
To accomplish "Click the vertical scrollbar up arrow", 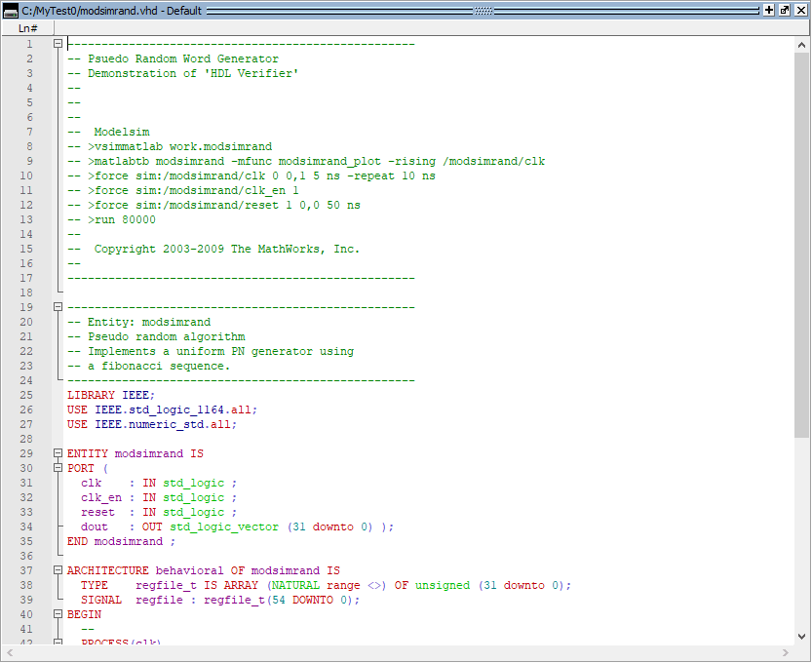I will click(801, 45).
